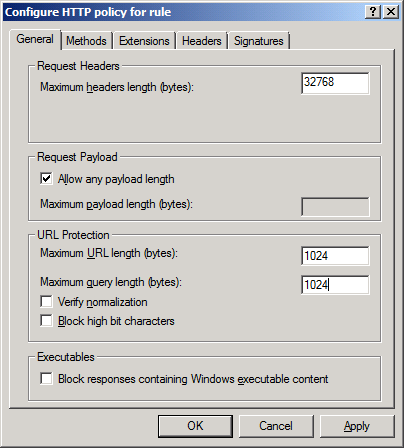This screenshot has width=404, height=448.
Task: Click the disabled Maximum payload length box
Action: click(335, 207)
